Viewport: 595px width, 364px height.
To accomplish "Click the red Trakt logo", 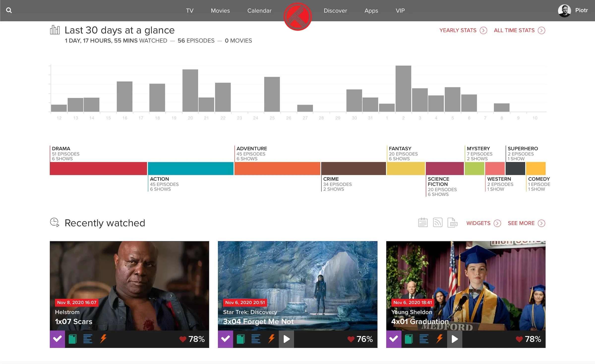I will coord(297,17).
